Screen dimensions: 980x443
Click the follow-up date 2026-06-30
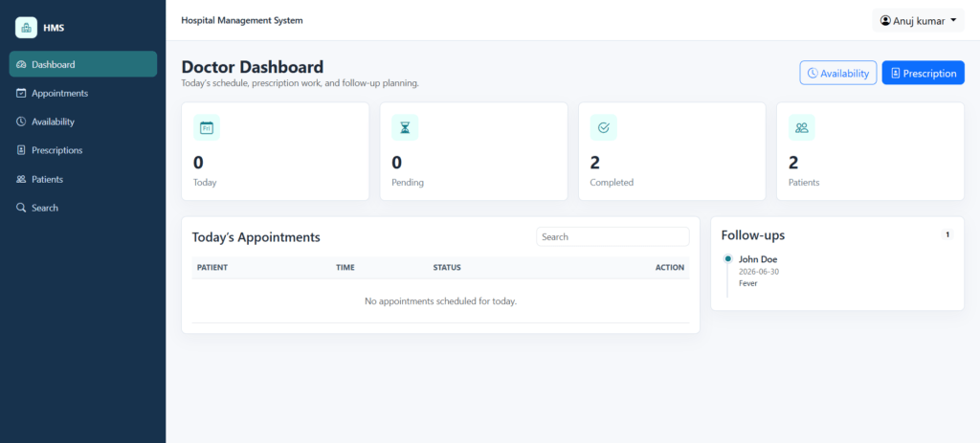[759, 272]
